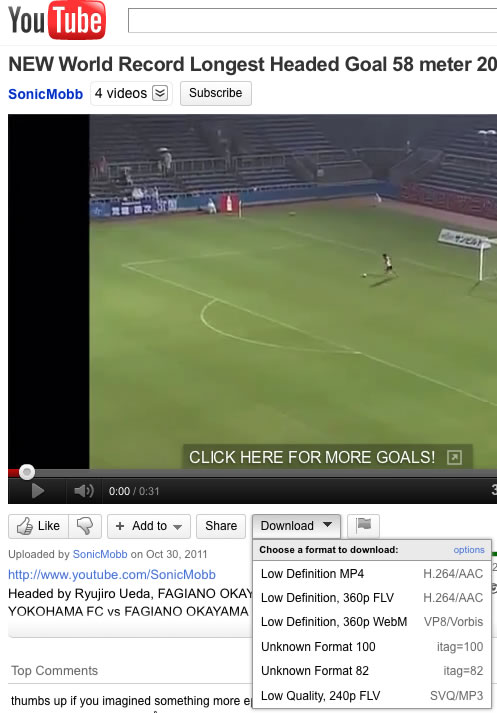This screenshot has height=713, width=497.
Task: Expand the 4 videos chevron
Action: 160,93
